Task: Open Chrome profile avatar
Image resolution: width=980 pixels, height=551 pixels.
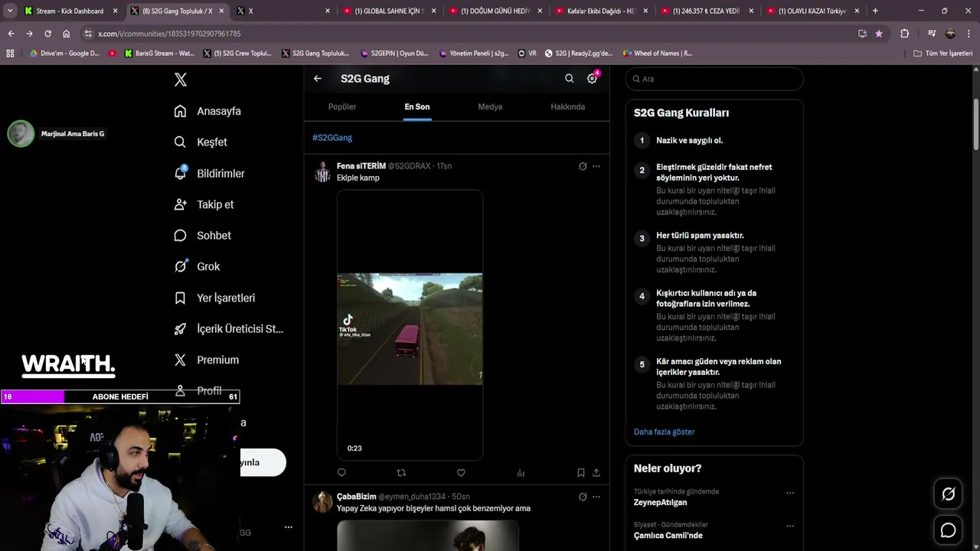Action: tap(950, 34)
